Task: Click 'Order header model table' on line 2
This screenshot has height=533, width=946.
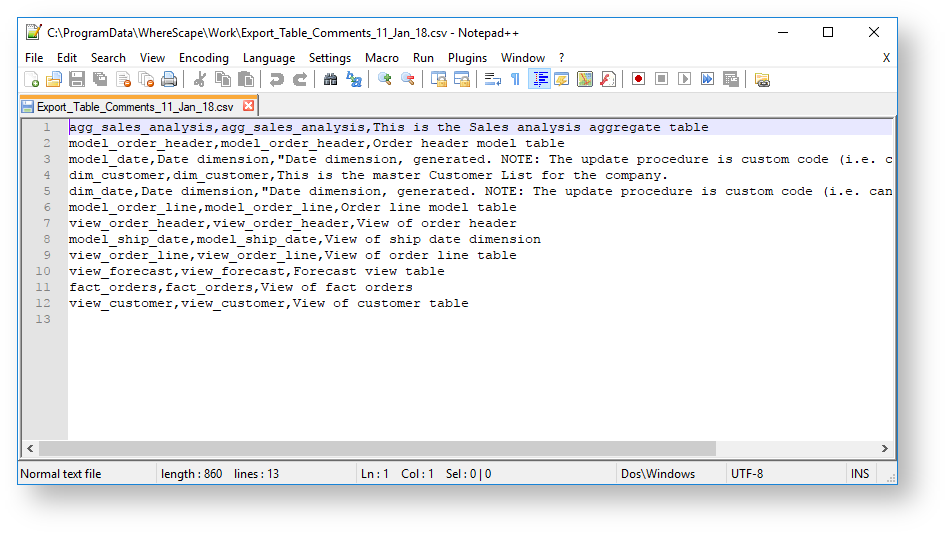Action: tap(469, 144)
